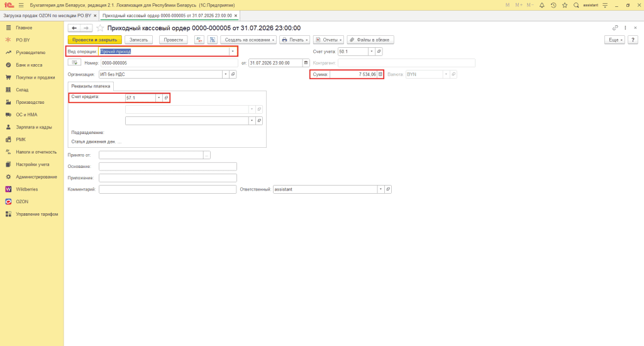
Task: Open favorites star in title bar
Action: click(565, 5)
